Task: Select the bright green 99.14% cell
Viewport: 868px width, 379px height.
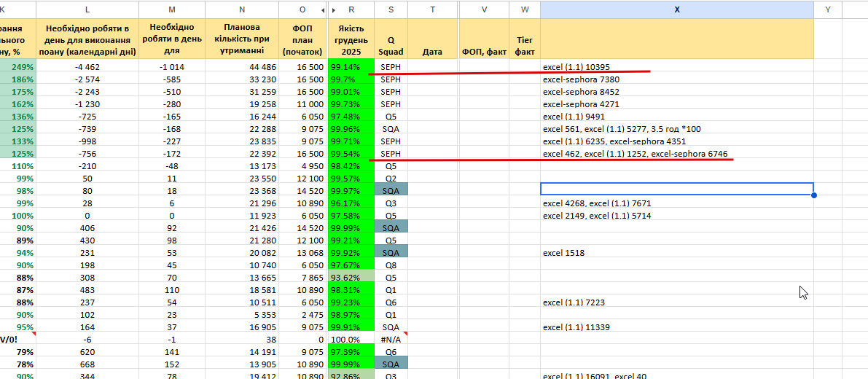Action: 351,67
